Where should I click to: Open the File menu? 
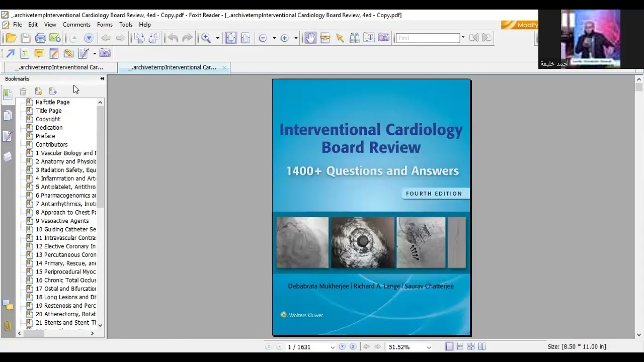(x=17, y=24)
